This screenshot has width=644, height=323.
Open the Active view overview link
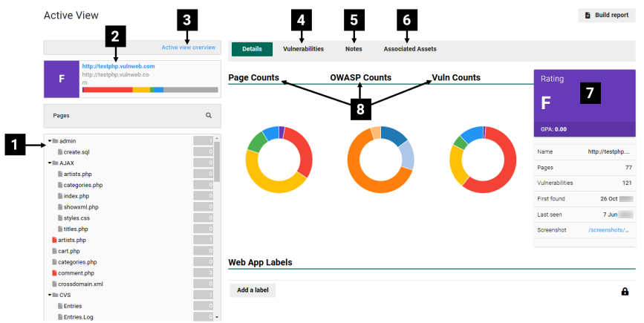[189, 48]
